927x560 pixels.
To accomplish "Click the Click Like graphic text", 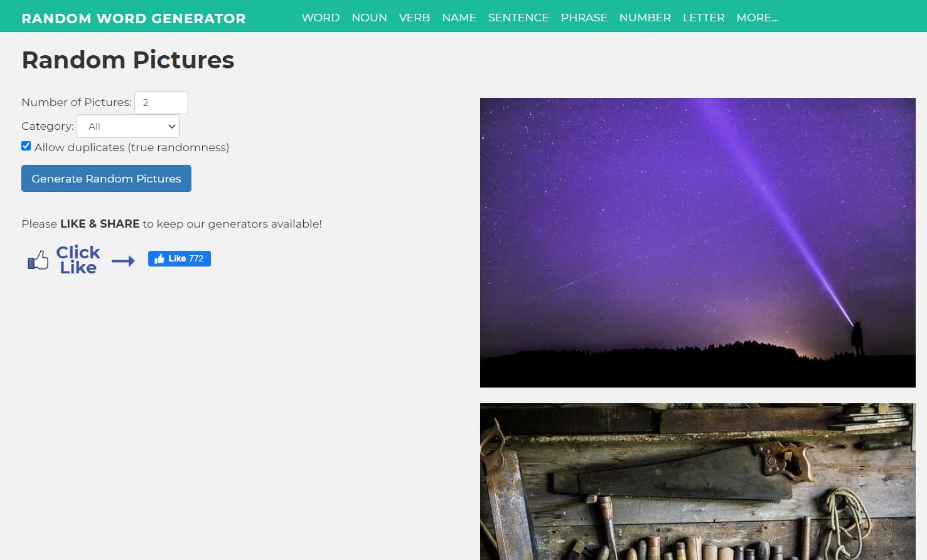I will pos(78,260).
